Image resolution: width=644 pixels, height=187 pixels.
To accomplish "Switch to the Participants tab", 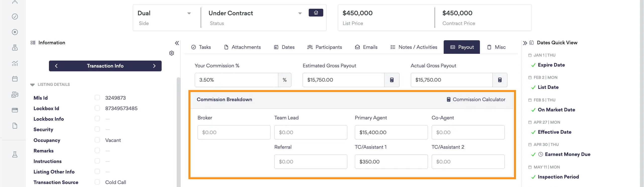I will click(325, 47).
